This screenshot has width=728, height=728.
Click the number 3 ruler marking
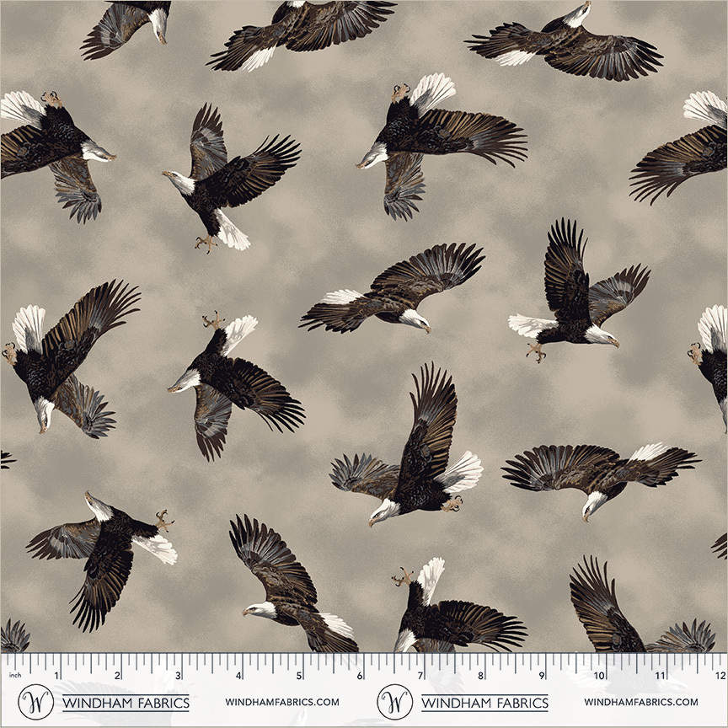pyautogui.click(x=178, y=676)
